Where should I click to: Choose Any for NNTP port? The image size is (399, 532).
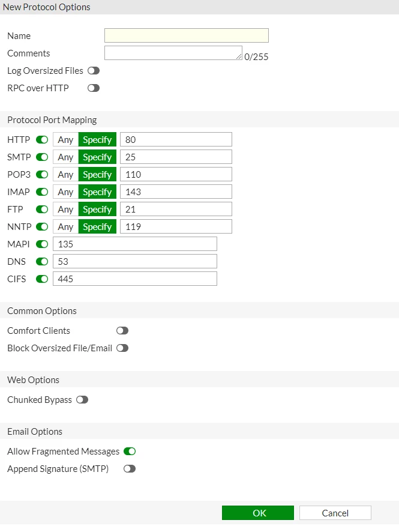pyautogui.click(x=65, y=226)
